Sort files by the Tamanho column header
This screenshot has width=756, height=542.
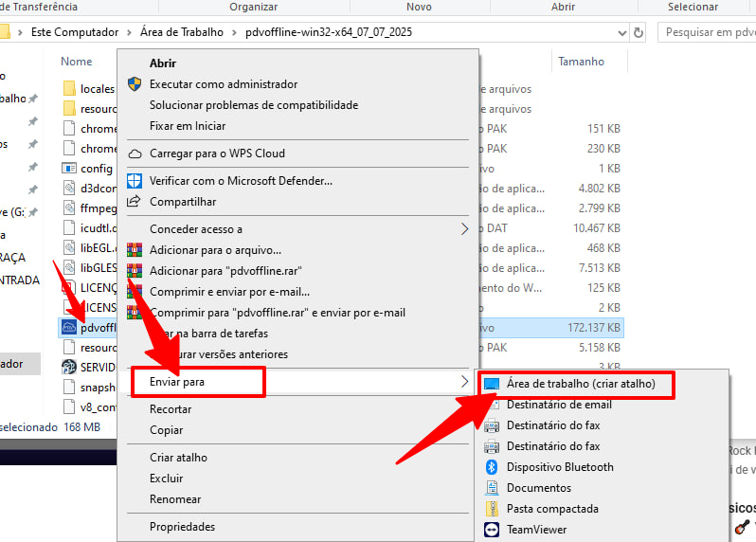pyautogui.click(x=581, y=62)
